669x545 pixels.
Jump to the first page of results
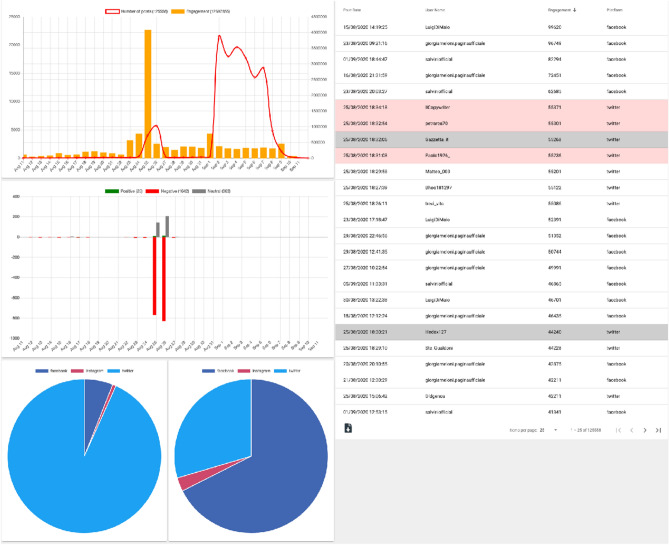pos(618,430)
